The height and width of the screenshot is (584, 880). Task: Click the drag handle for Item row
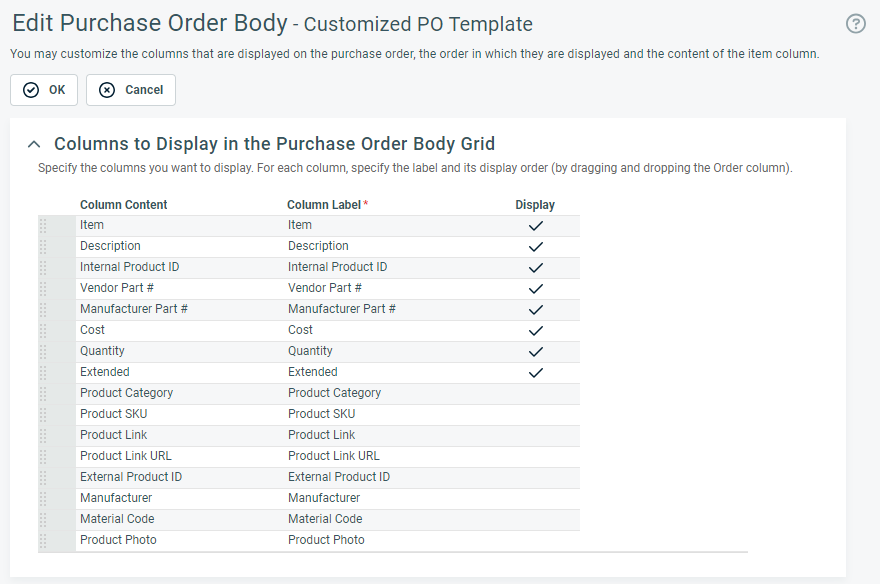pos(43,226)
